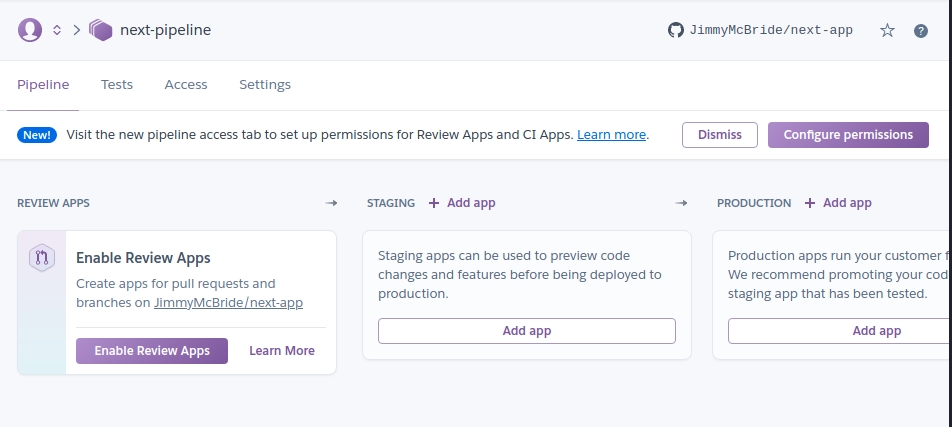Click the user avatar icon
The height and width of the screenshot is (427, 952).
click(x=30, y=30)
